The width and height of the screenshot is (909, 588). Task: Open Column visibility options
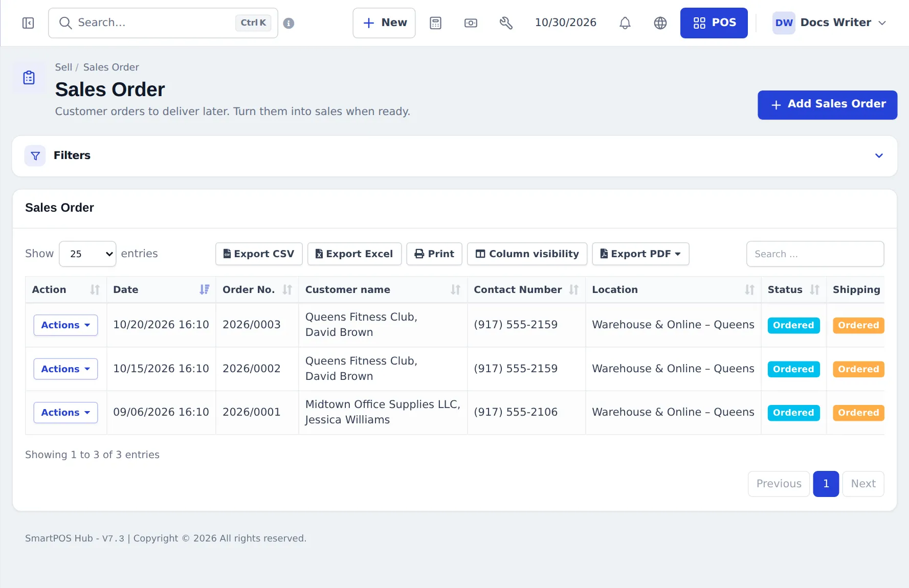coord(527,254)
